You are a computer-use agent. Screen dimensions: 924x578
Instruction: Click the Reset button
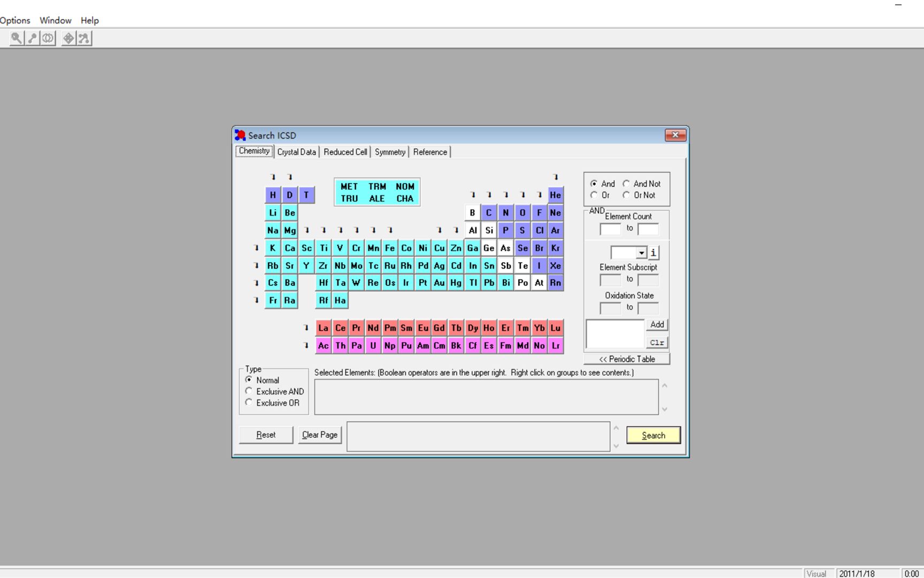tap(266, 435)
